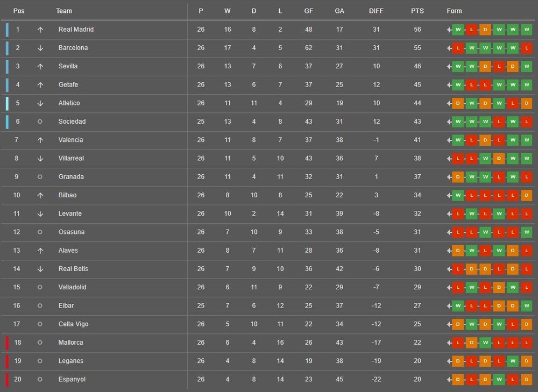Click the up arrow beside Real Madrid

pyautogui.click(x=40, y=30)
